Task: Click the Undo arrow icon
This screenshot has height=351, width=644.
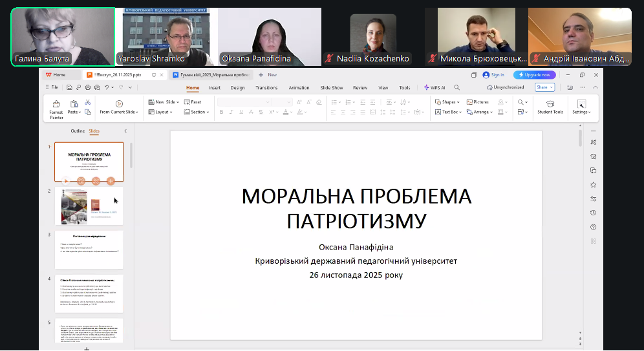Action: pos(106,87)
